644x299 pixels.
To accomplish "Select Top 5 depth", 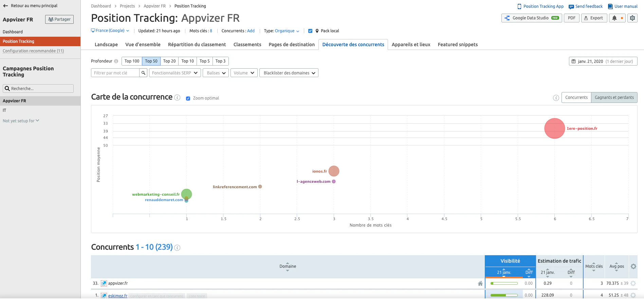I will (x=205, y=61).
